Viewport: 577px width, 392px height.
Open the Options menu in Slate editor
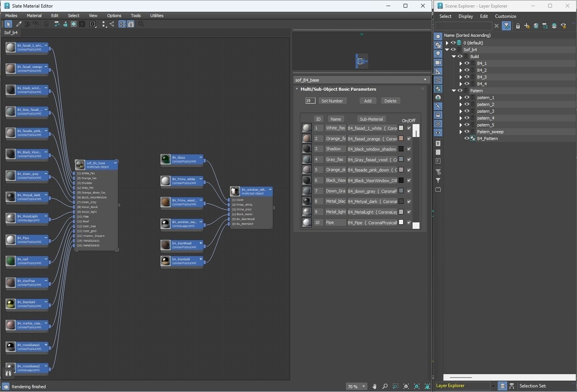[114, 16]
